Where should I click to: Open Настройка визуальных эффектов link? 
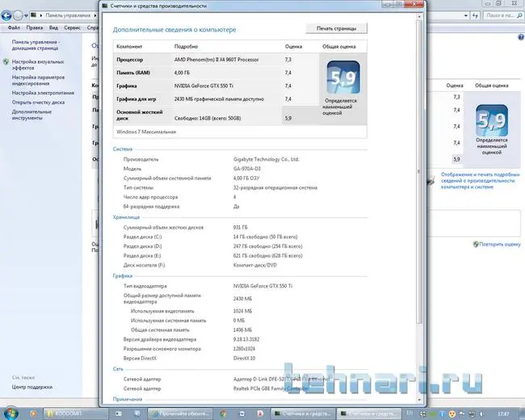click(x=38, y=65)
